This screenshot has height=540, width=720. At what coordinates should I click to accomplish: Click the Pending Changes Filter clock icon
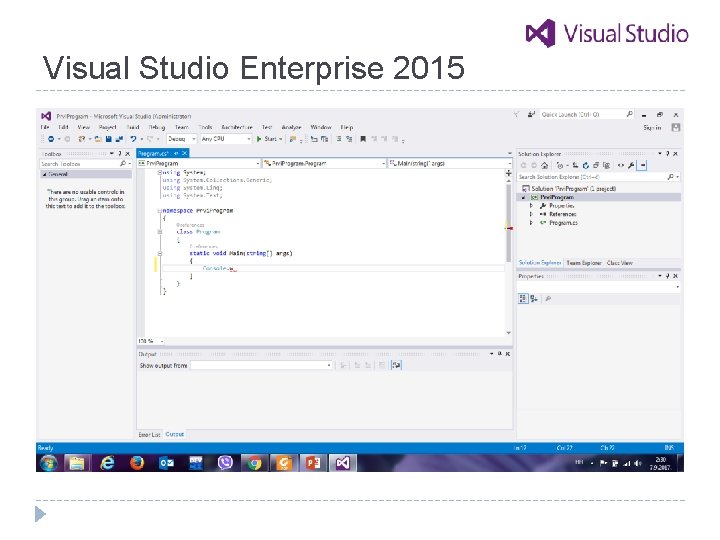tap(560, 165)
